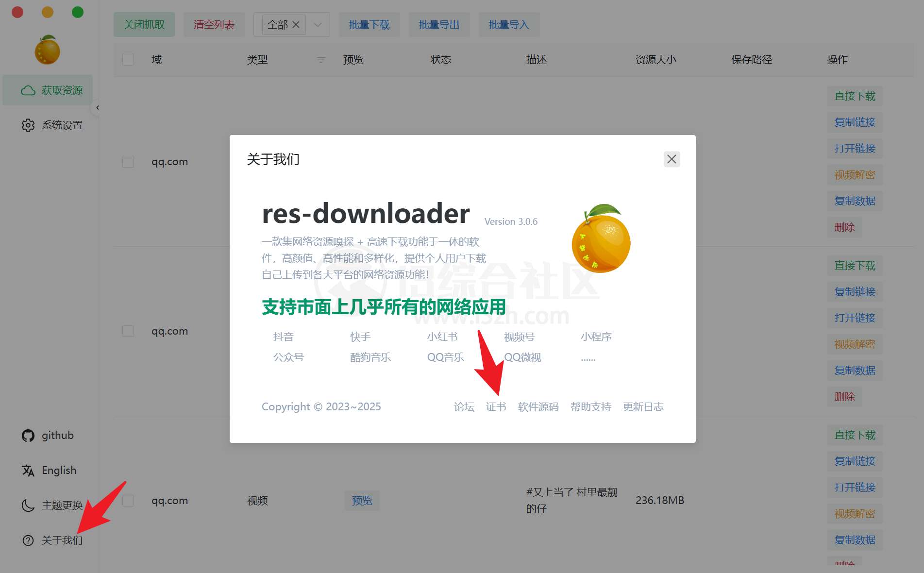Image resolution: width=924 pixels, height=573 pixels.
Task: Collapse the sidebar using the chevron arrow
Action: pyautogui.click(x=98, y=107)
